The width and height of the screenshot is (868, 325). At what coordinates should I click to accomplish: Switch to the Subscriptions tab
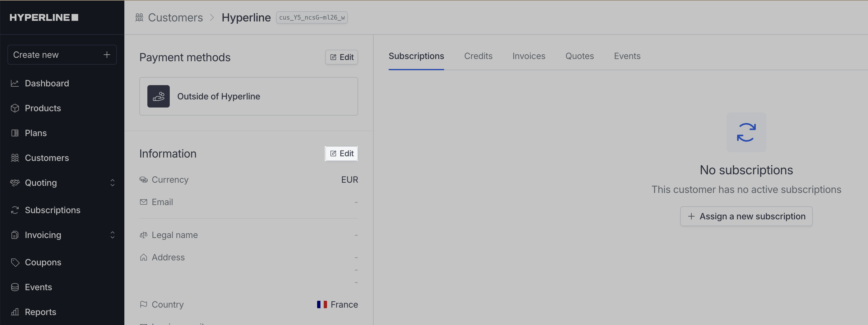click(416, 56)
